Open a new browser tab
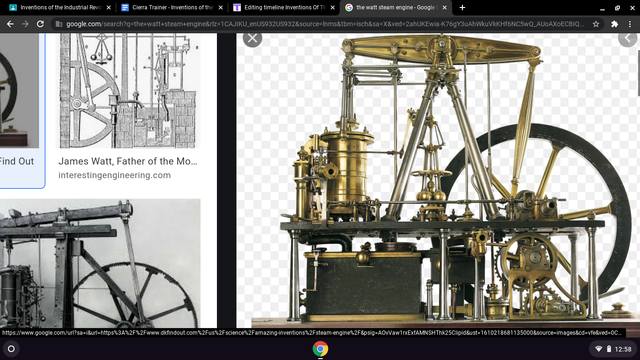640x360 pixels. (x=462, y=7)
